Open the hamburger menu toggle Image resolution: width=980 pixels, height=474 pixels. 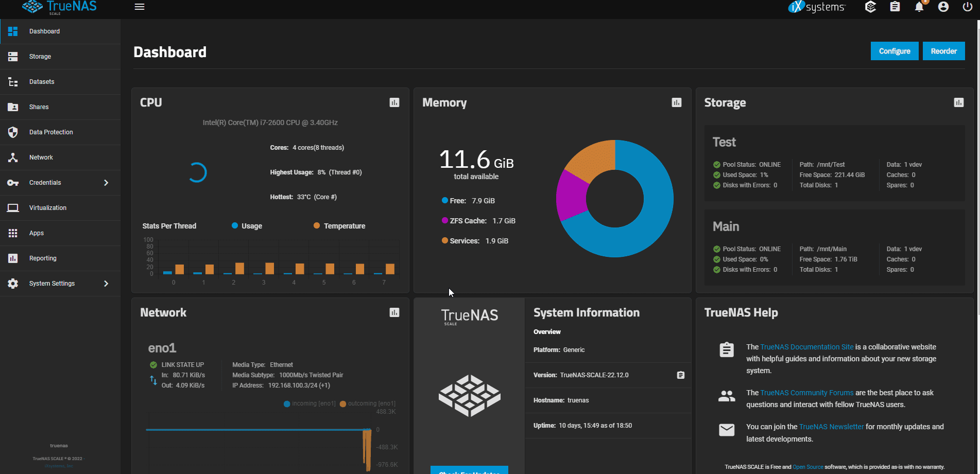tap(140, 7)
